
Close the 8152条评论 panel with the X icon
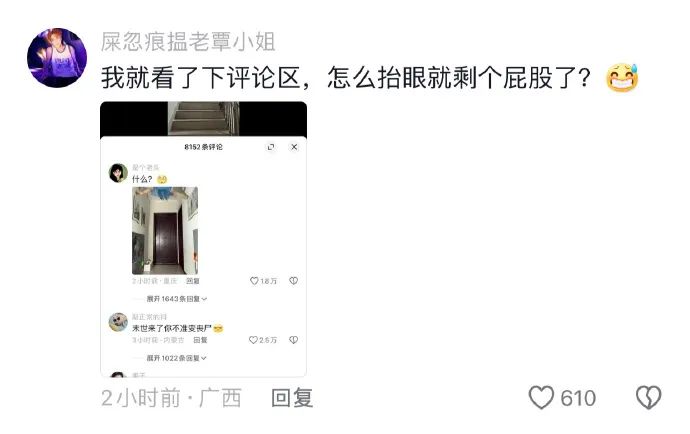point(294,147)
